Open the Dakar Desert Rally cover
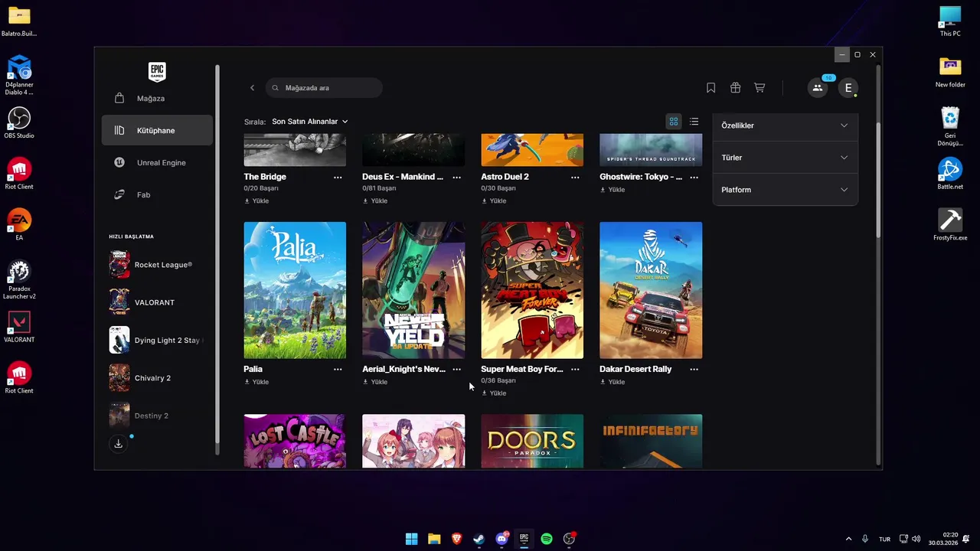The height and width of the screenshot is (551, 980). (x=651, y=290)
